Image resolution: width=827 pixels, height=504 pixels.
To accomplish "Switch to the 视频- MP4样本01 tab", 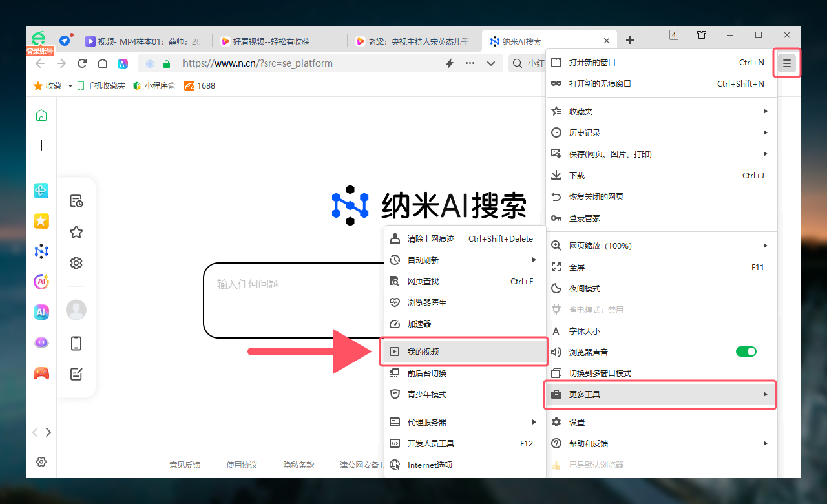I will point(145,41).
